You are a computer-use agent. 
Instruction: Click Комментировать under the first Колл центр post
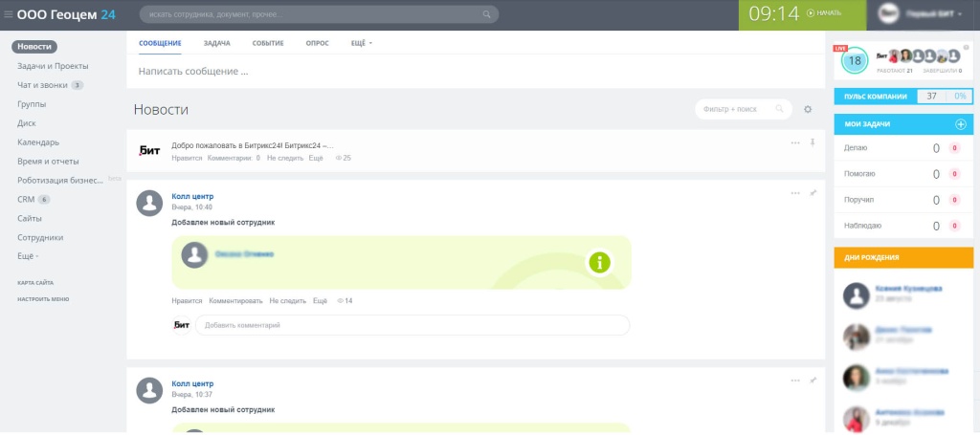pyautogui.click(x=235, y=300)
